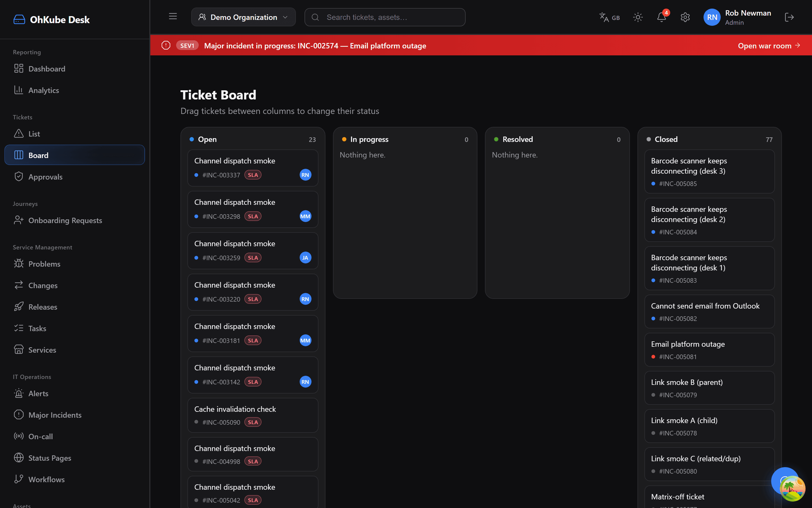Click the Problems bug icon
Screen dimensions: 812x508
click(x=19, y=264)
